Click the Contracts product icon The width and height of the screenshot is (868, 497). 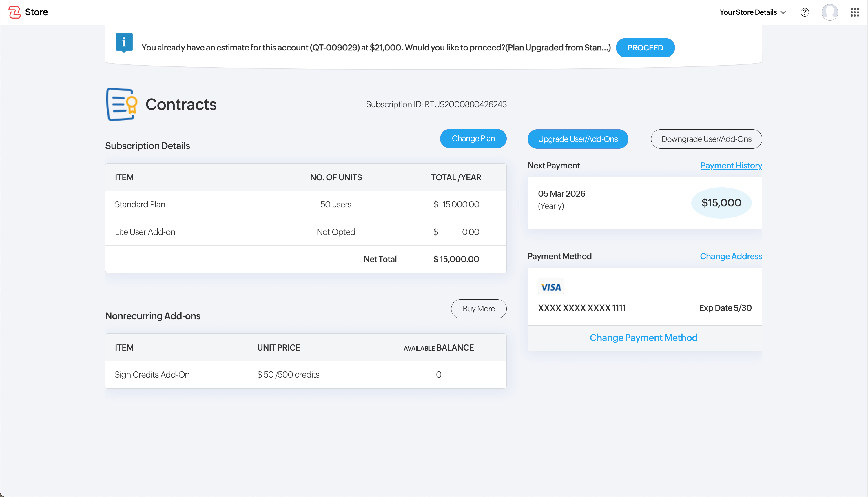click(122, 104)
